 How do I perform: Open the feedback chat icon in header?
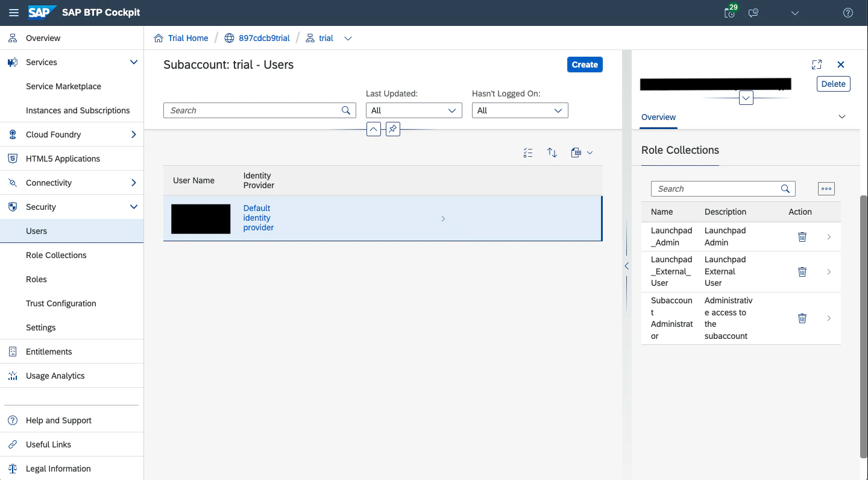tap(753, 13)
